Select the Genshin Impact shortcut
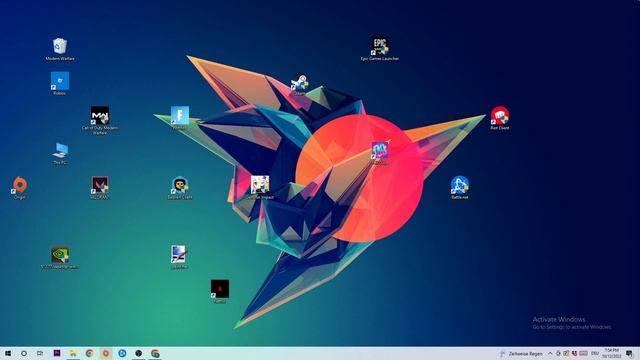Viewport: 640px width, 360px height. pos(260,187)
